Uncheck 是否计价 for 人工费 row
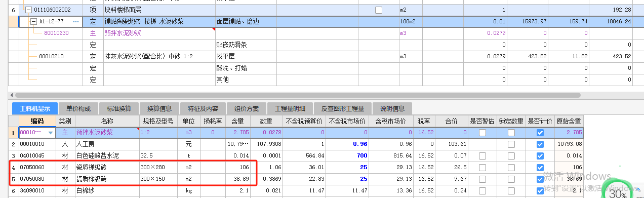The image size is (644, 198). pyautogui.click(x=540, y=144)
